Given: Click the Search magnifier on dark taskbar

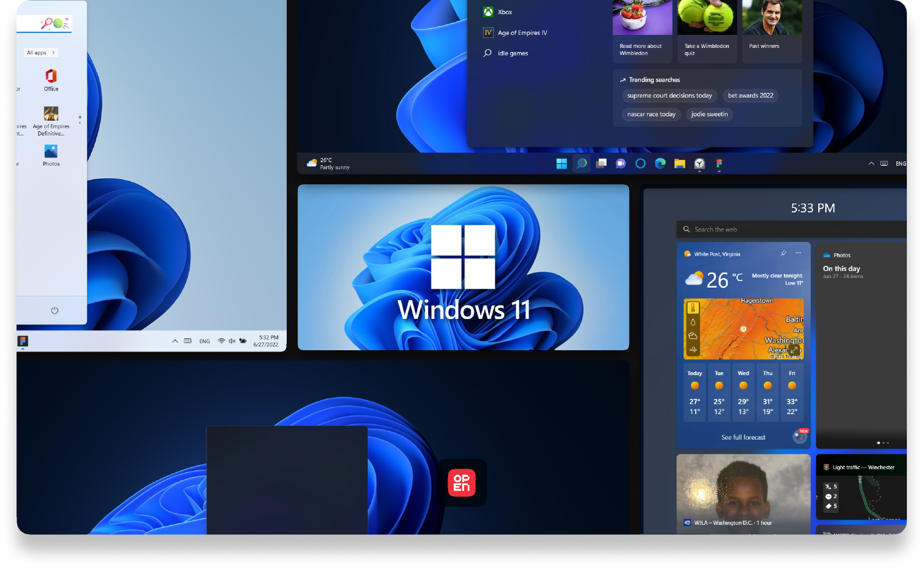Looking at the screenshot, I should [582, 164].
